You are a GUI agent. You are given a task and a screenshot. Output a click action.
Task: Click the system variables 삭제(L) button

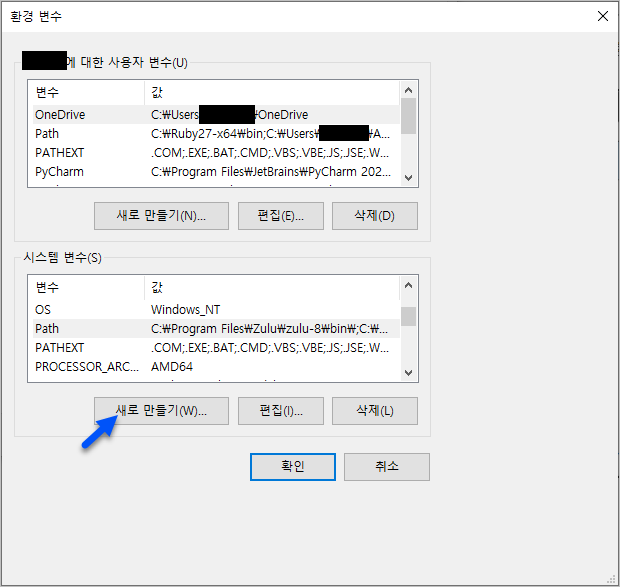tap(375, 411)
